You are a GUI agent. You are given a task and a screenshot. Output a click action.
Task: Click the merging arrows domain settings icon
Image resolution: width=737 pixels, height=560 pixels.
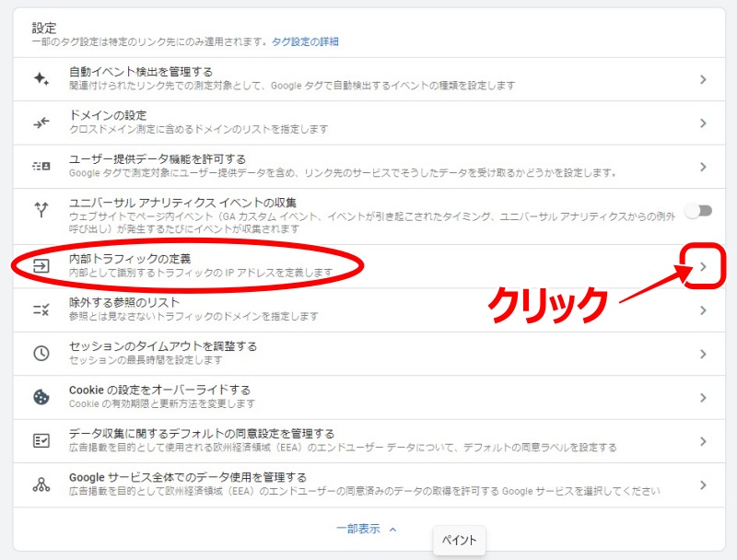(41, 123)
